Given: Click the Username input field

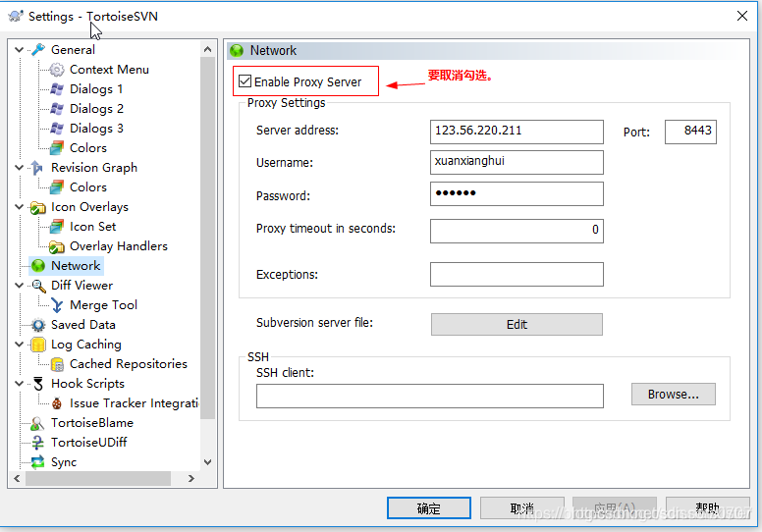Looking at the screenshot, I should (x=517, y=162).
